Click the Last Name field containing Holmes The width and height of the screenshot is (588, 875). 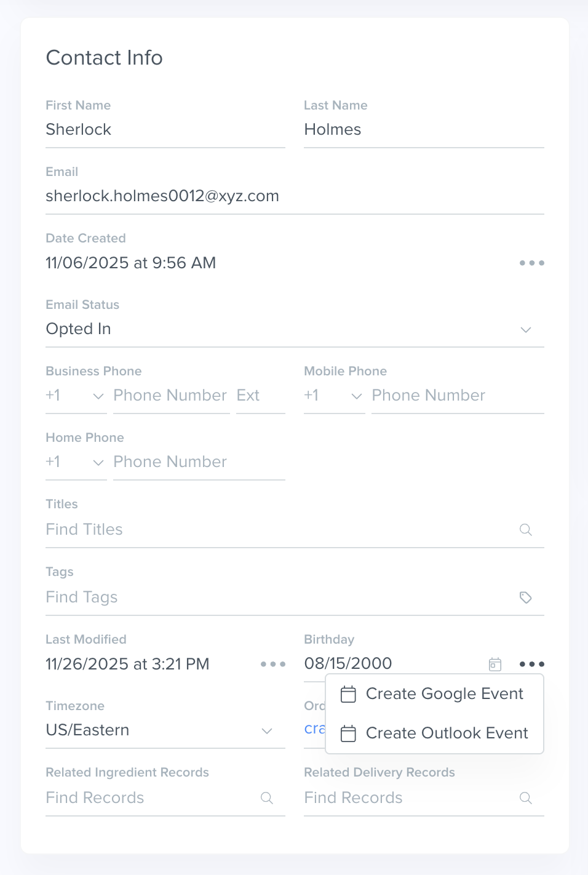423,130
